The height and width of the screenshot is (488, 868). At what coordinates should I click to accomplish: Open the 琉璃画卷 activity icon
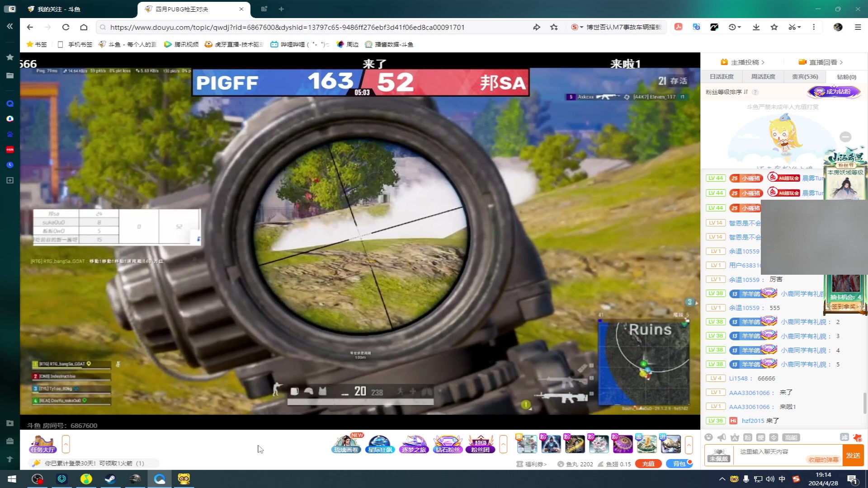click(x=346, y=444)
